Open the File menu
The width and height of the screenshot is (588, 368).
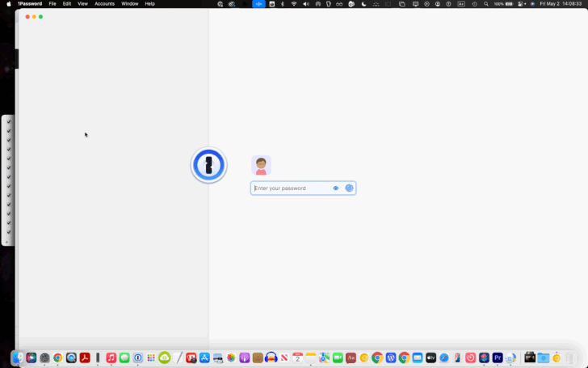point(52,4)
